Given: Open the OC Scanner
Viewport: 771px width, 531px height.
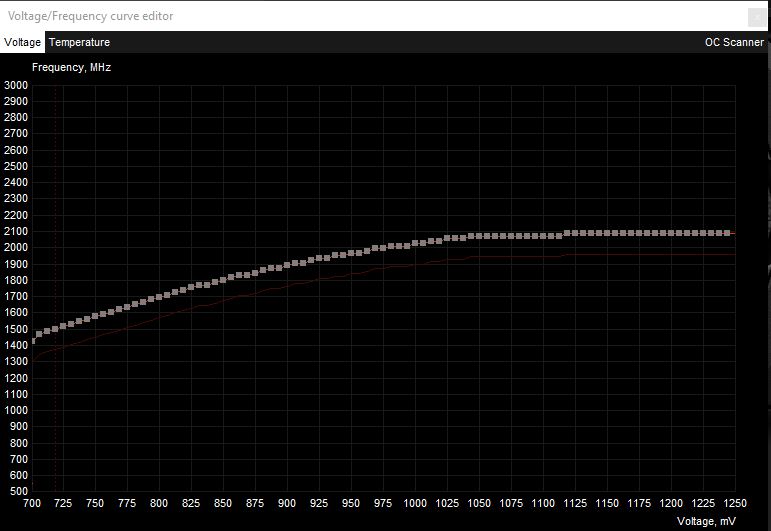Looking at the screenshot, I should (734, 42).
